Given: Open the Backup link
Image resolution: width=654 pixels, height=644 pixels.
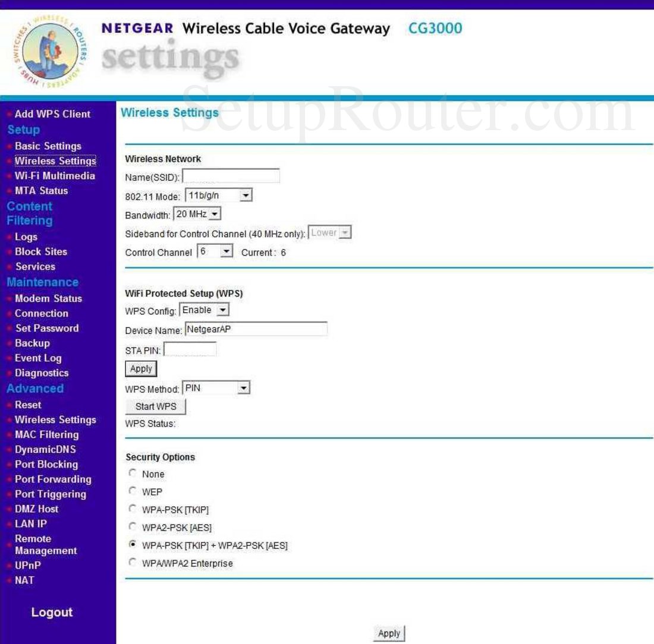Looking at the screenshot, I should point(32,343).
